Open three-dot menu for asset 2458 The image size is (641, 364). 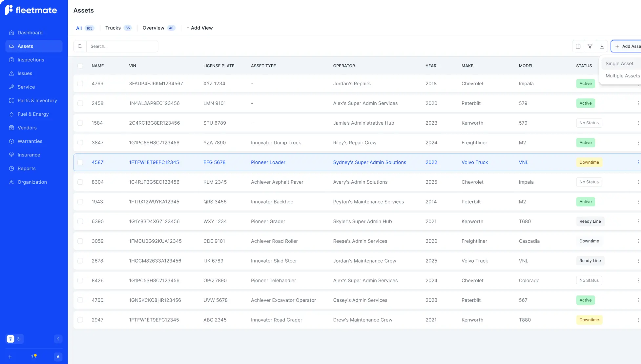tap(638, 103)
